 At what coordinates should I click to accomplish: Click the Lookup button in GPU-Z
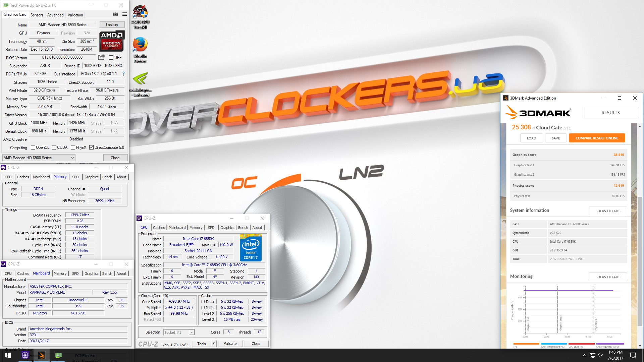tap(112, 25)
